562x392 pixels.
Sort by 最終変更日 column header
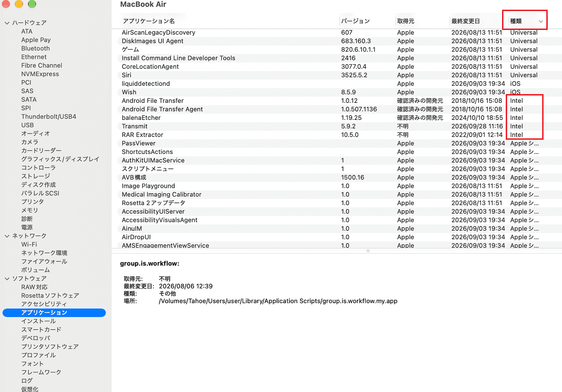pos(466,21)
